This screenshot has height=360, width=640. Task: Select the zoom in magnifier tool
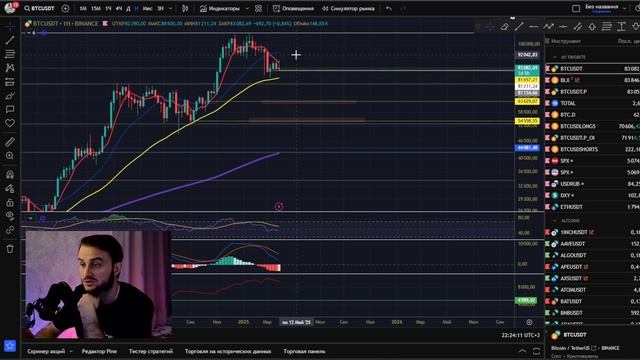point(10,156)
